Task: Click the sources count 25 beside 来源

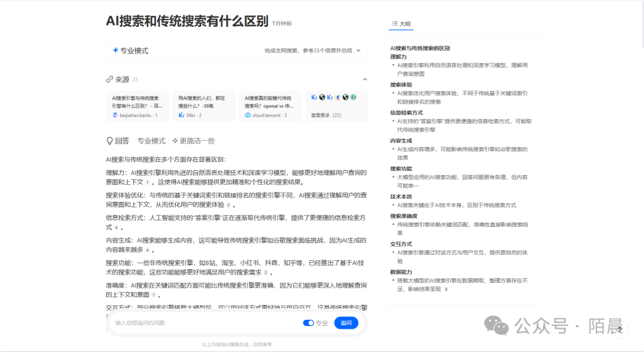Action: [135, 80]
